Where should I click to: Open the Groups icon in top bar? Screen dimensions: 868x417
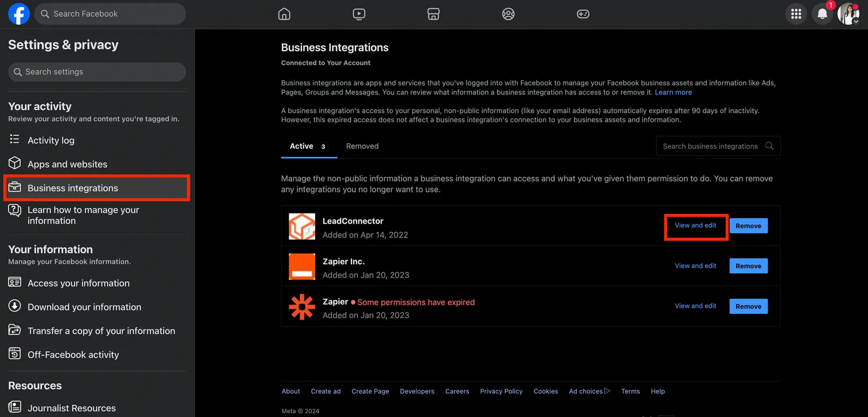508,14
